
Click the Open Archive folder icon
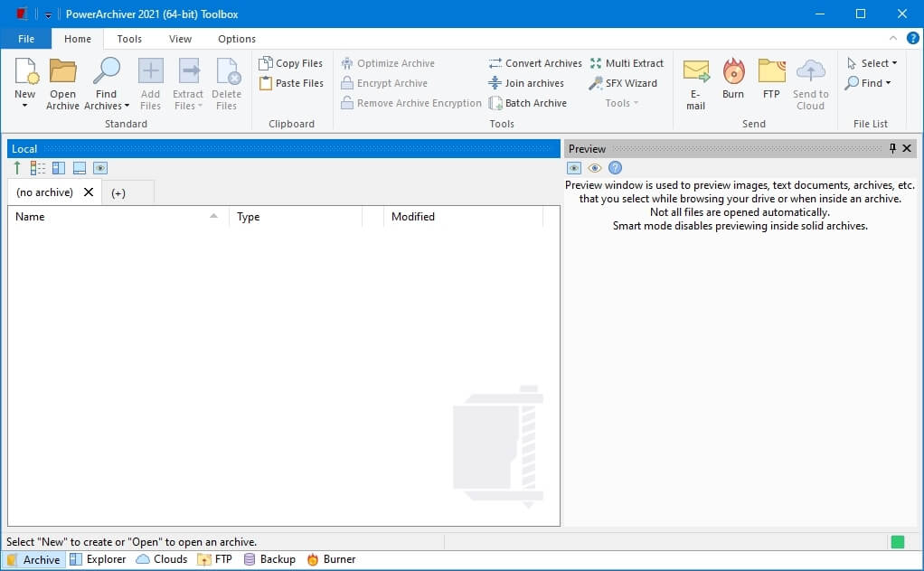62,72
